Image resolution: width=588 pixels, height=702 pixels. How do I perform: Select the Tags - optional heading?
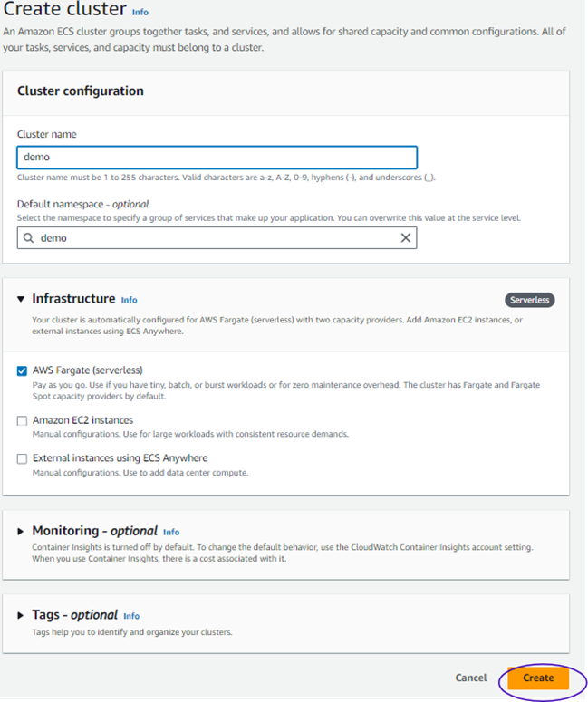point(75,615)
